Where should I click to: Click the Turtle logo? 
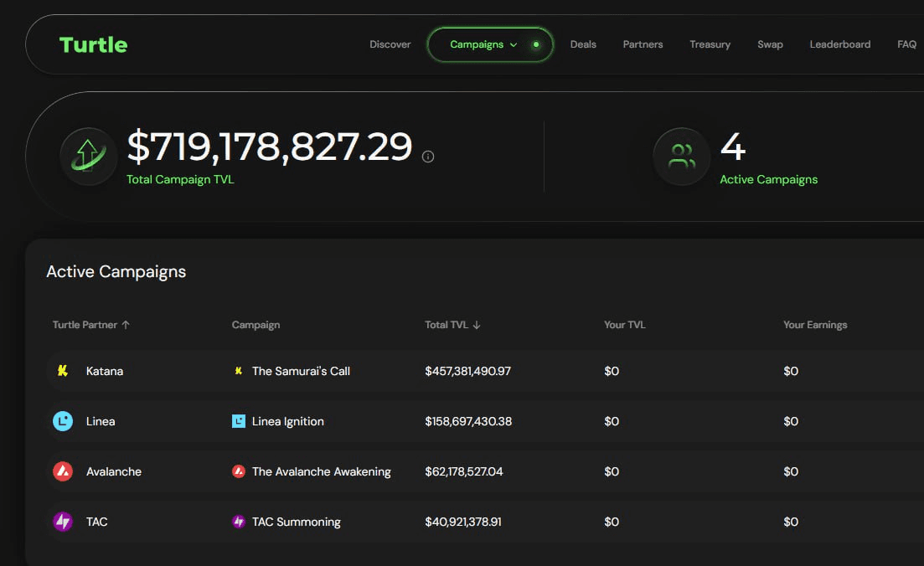[x=93, y=44]
